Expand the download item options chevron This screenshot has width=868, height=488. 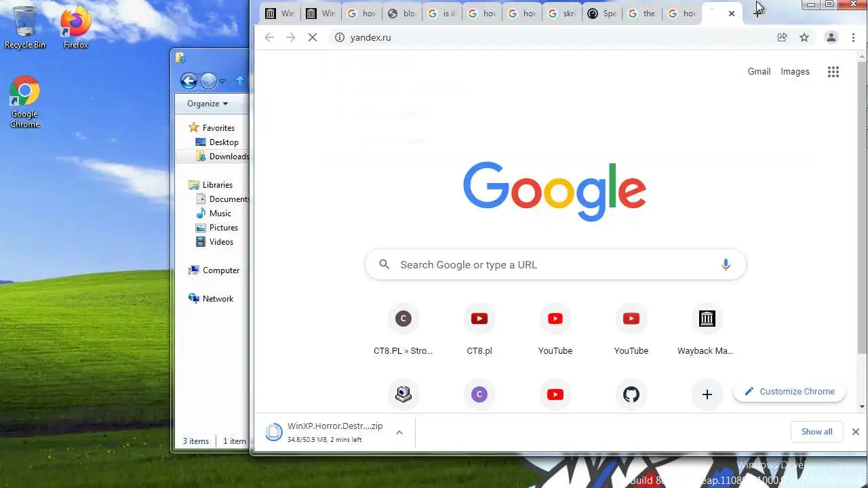pos(399,432)
